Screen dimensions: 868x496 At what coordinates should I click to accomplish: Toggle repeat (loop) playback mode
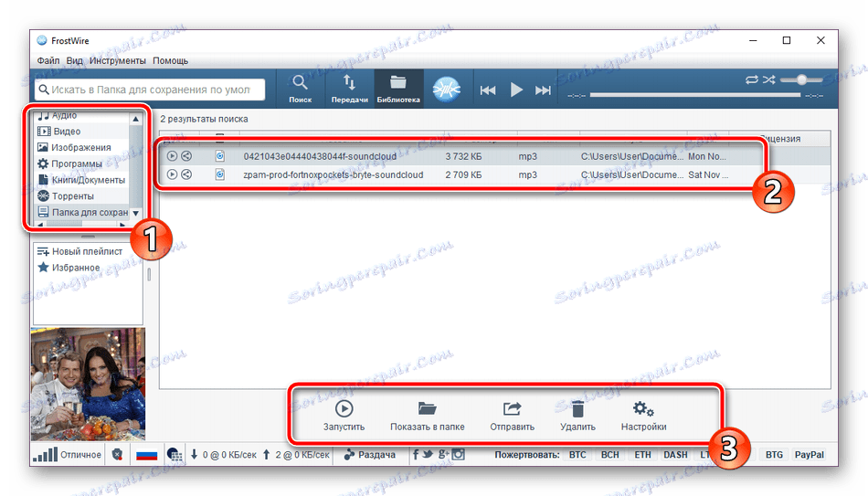(752, 79)
